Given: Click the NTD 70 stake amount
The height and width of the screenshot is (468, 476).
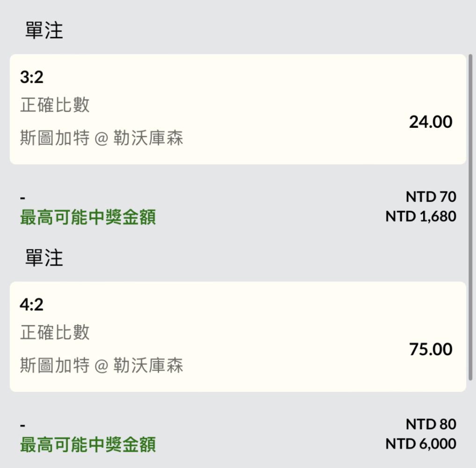Looking at the screenshot, I should pos(431,197).
